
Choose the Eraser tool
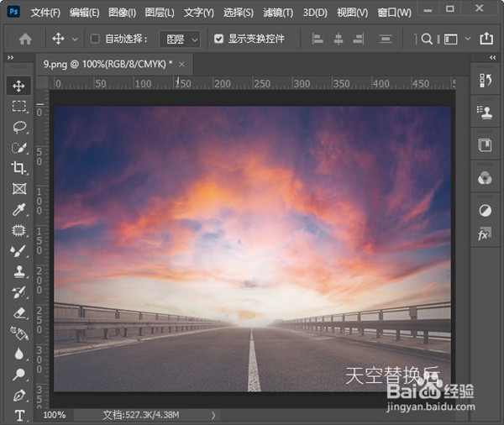tap(18, 312)
